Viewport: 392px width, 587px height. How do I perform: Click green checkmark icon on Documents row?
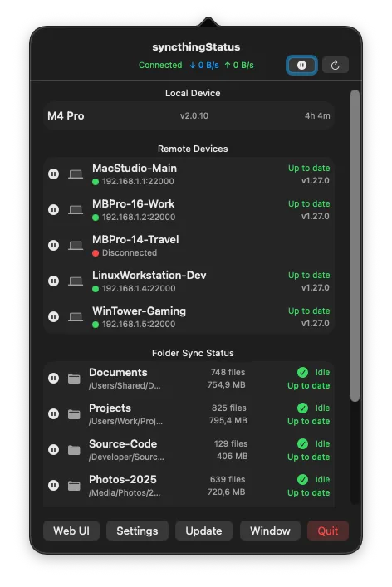pyautogui.click(x=302, y=373)
